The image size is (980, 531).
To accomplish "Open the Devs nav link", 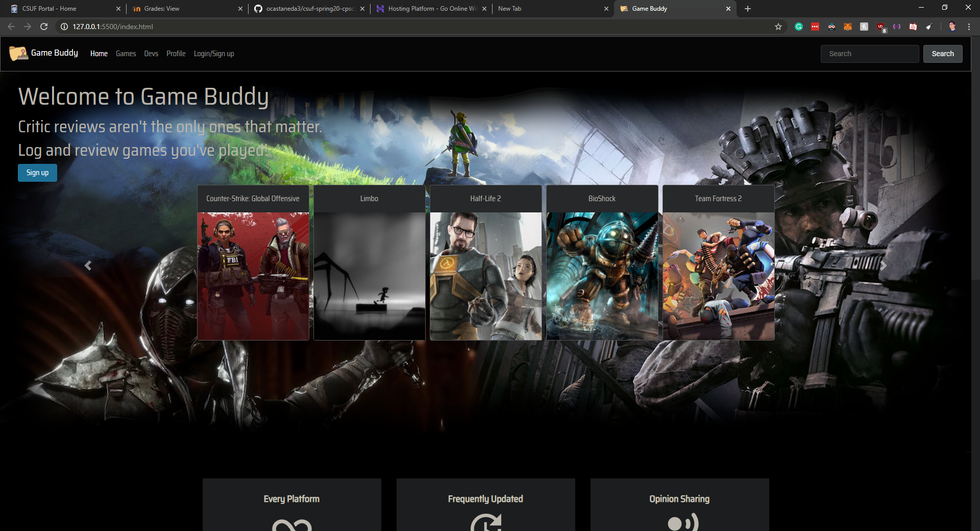I will click(151, 54).
